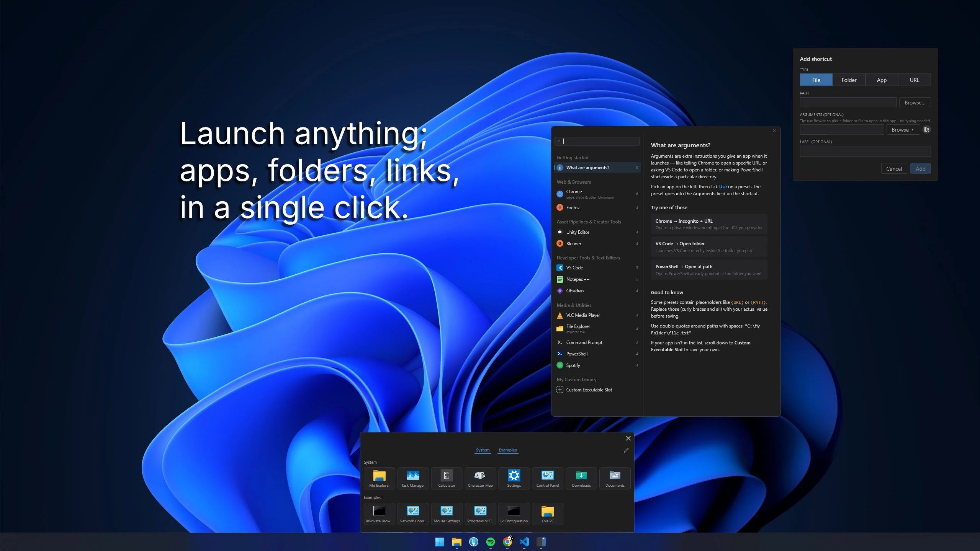Open the File Explorer launcher tile

[379, 478]
